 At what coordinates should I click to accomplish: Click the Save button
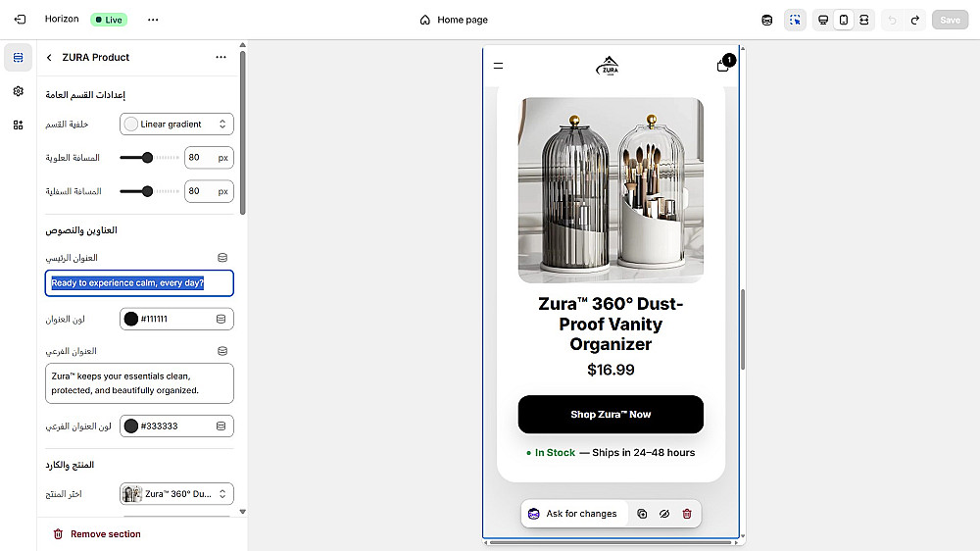[950, 20]
